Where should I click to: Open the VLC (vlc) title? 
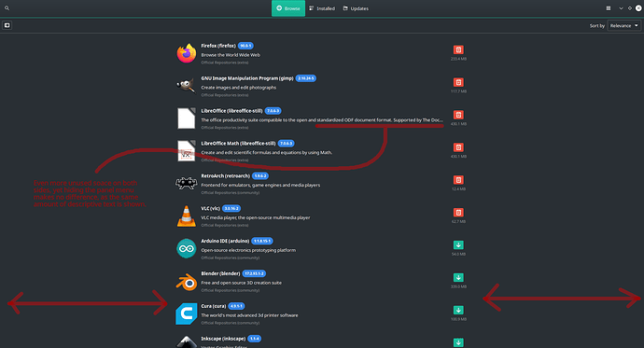coord(210,208)
